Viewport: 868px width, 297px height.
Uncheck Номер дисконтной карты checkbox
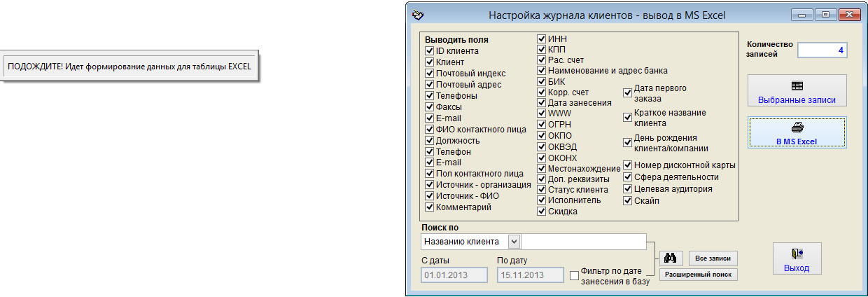628,166
